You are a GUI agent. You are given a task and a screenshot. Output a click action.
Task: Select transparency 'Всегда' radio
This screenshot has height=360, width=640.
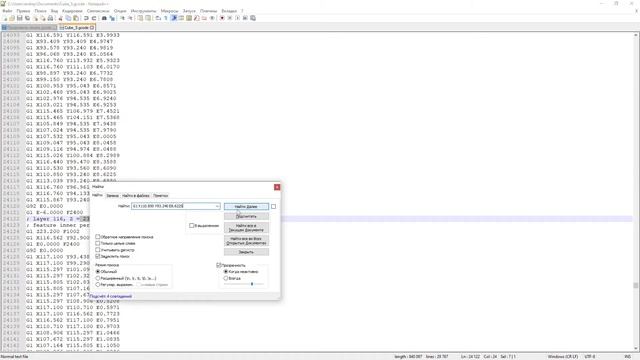(x=226, y=278)
